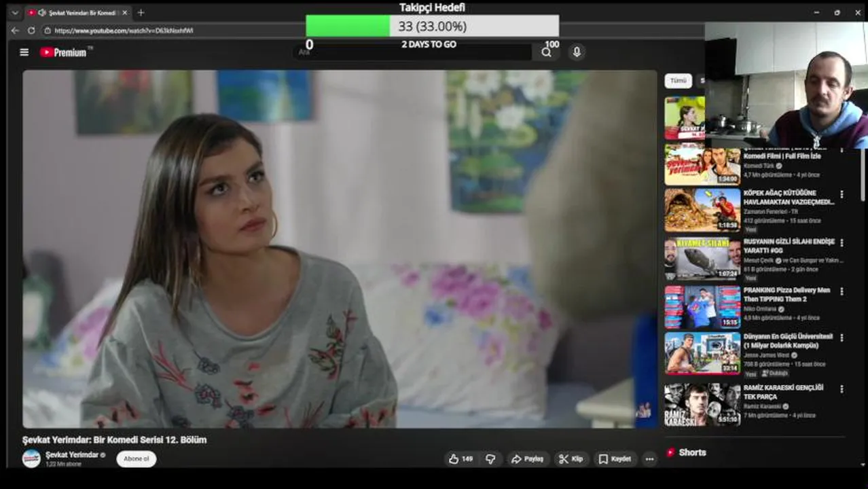
Task: Click the search magnifier button
Action: coord(547,52)
